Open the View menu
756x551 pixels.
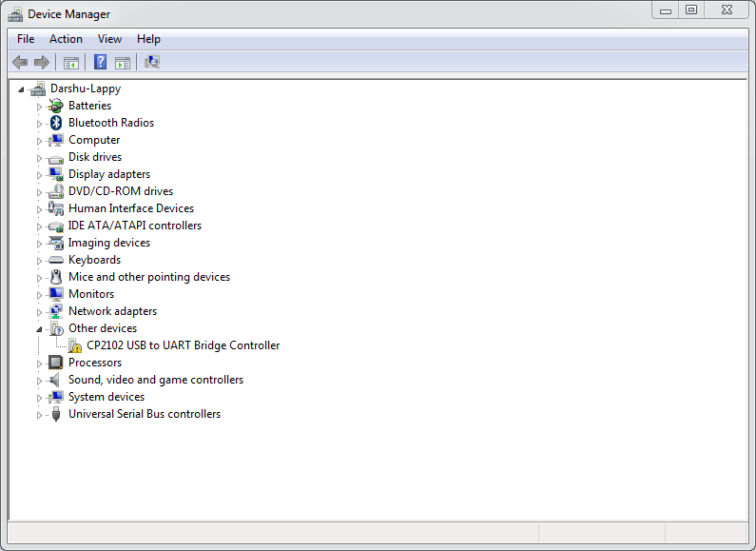tap(109, 39)
